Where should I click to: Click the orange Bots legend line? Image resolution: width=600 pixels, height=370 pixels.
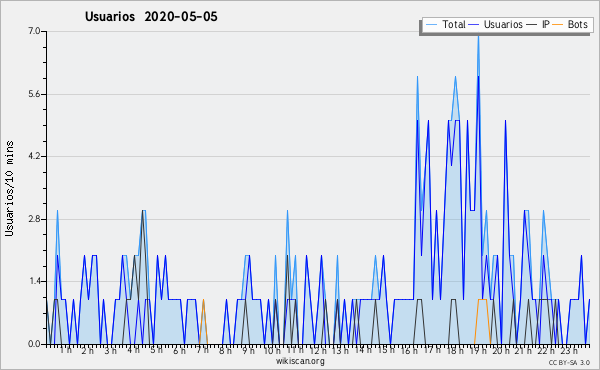pos(558,24)
